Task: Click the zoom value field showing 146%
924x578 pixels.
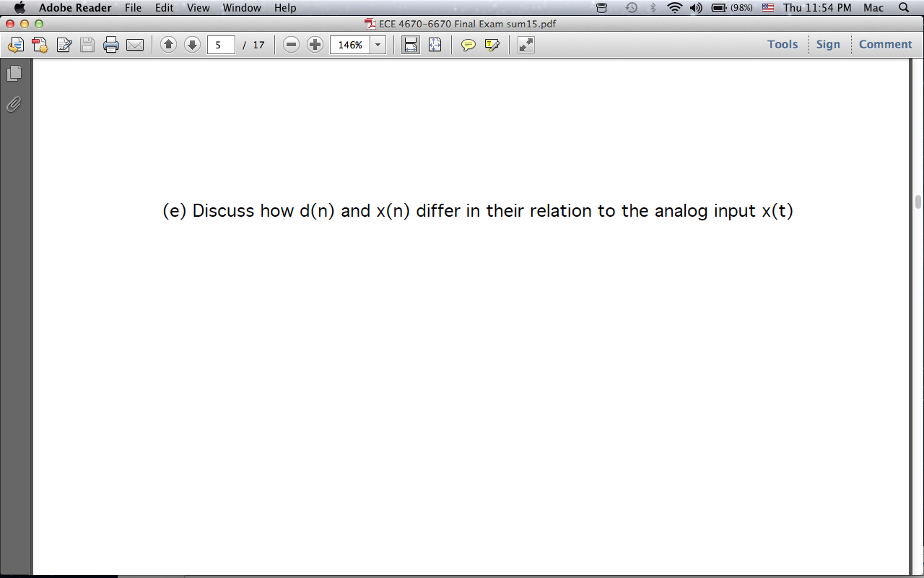Action: (350, 45)
